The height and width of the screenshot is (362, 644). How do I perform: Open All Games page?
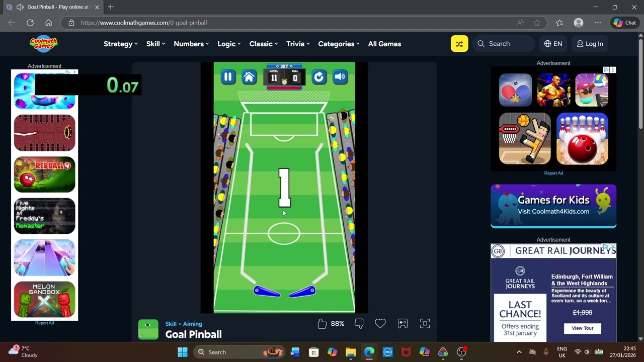[x=384, y=44]
